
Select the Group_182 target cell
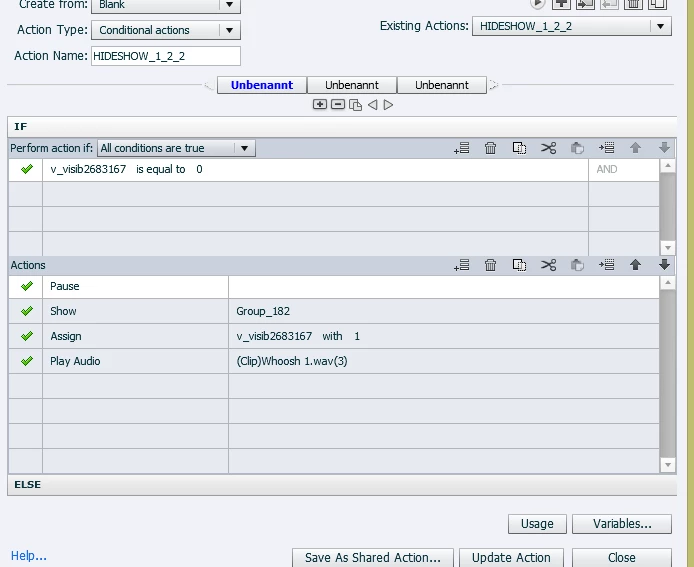pos(444,311)
